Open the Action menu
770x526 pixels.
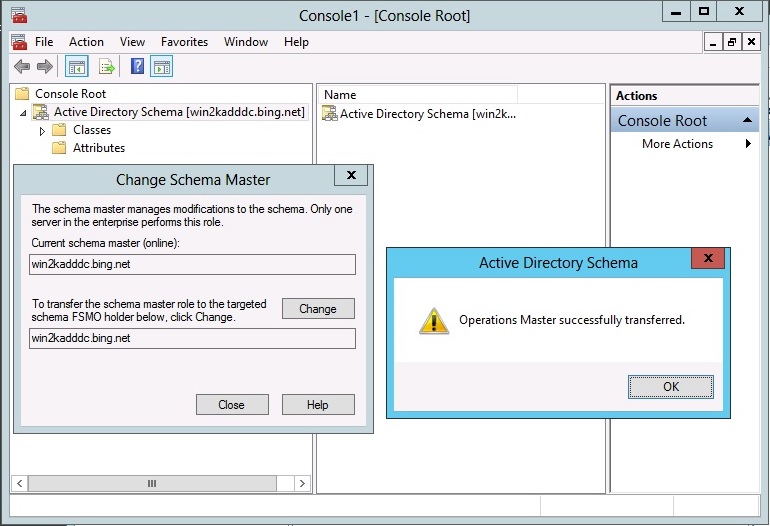point(86,42)
